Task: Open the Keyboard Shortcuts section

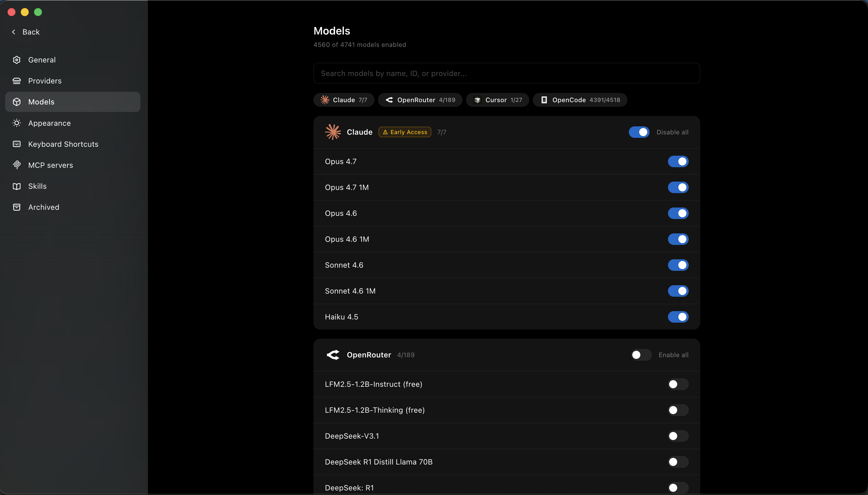Action: tap(73, 144)
